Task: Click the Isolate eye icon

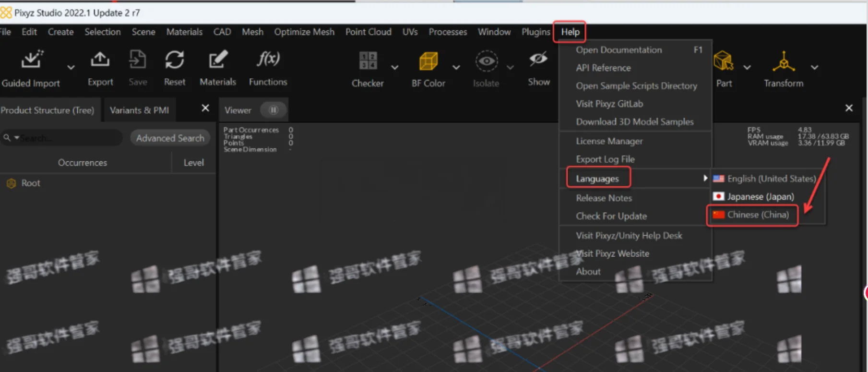Action: click(487, 61)
